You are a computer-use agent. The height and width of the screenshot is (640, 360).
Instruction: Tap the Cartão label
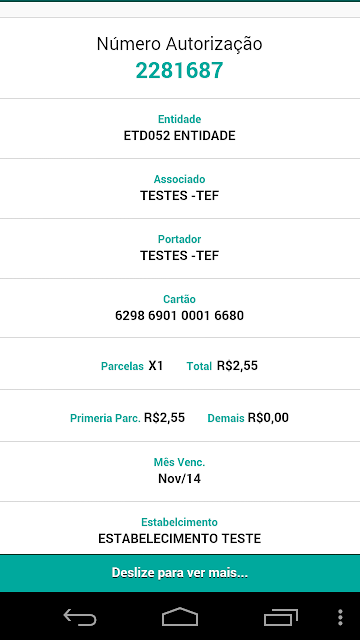180,299
